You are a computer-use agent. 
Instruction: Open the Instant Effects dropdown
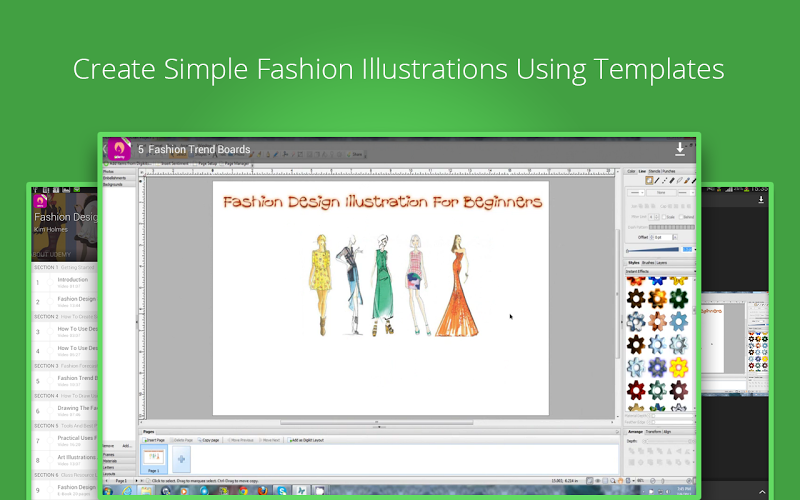(660, 271)
